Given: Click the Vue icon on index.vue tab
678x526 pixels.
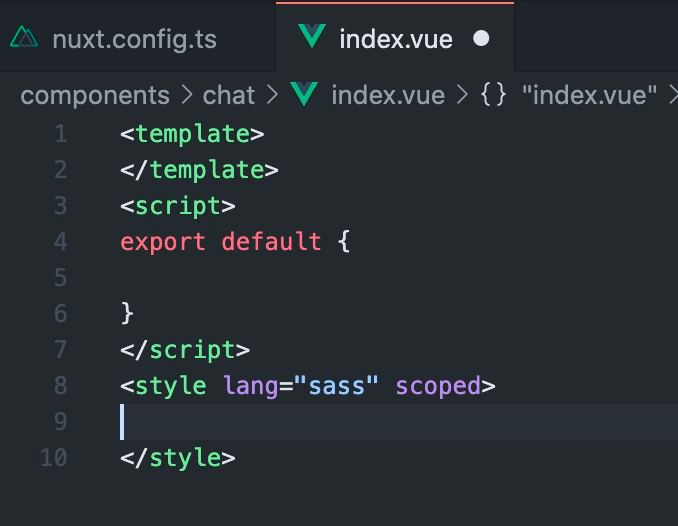Looking at the screenshot, I should (312, 36).
